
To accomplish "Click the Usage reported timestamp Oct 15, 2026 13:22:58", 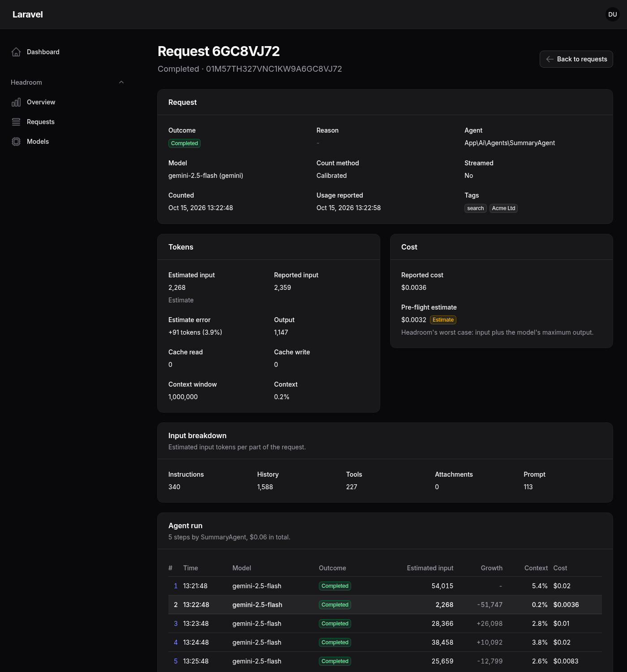I will [348, 208].
